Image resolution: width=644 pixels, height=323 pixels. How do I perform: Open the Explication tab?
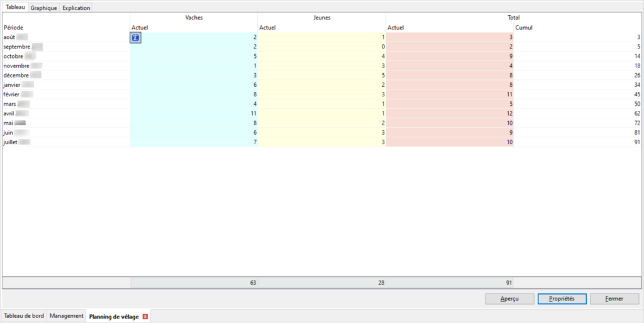(x=76, y=8)
